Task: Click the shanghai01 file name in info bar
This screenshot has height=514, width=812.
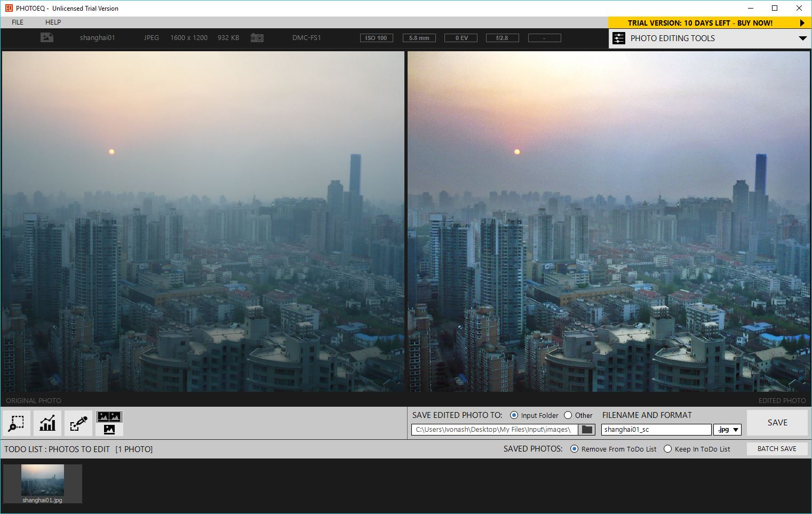Action: (x=97, y=38)
